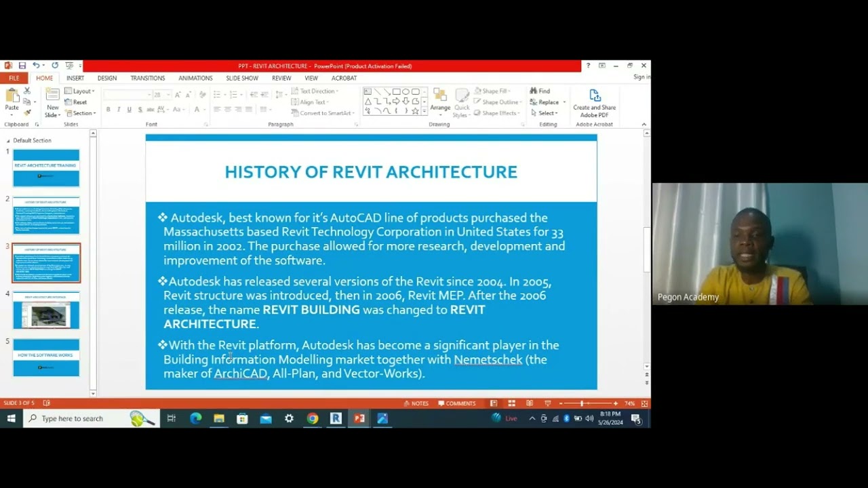The height and width of the screenshot is (488, 868).
Task: Click zoom in plus button in status bar
Action: [615, 403]
